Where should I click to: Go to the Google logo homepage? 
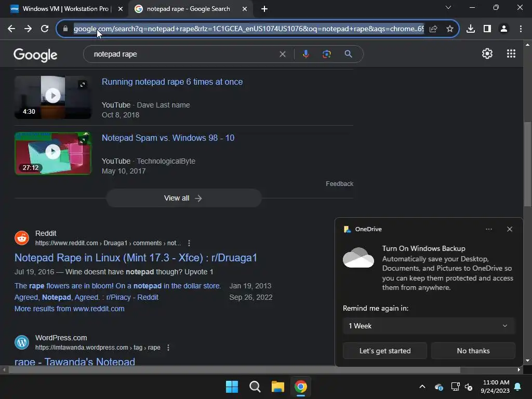[35, 55]
